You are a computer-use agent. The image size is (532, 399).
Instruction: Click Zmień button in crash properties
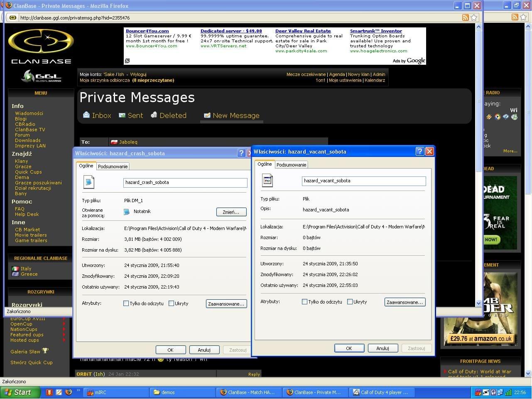pyautogui.click(x=231, y=212)
